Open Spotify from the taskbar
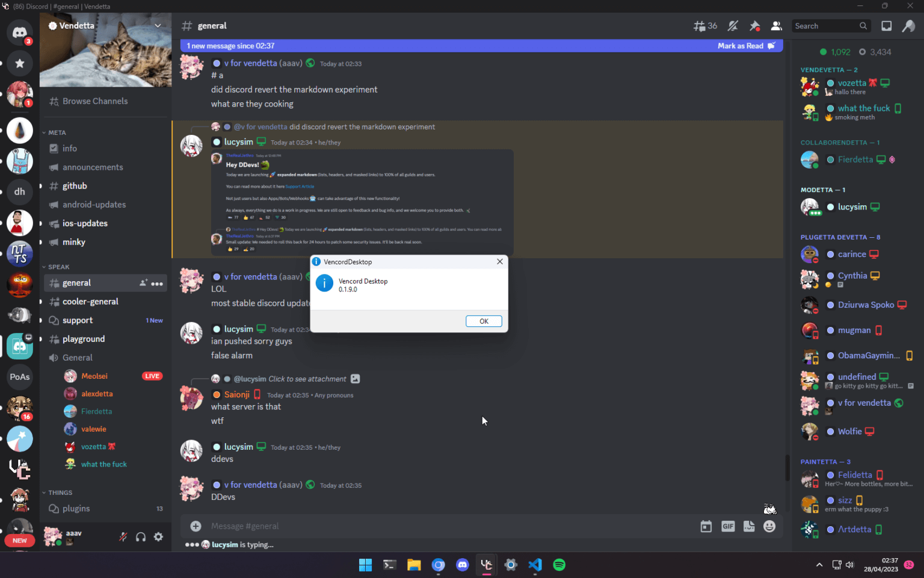 click(559, 565)
